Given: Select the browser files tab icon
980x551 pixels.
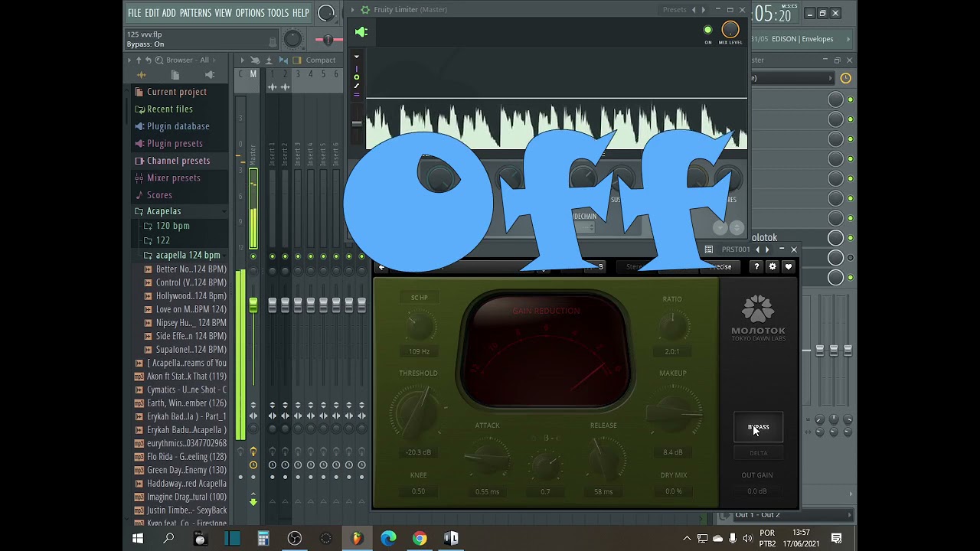Looking at the screenshot, I should point(175,75).
